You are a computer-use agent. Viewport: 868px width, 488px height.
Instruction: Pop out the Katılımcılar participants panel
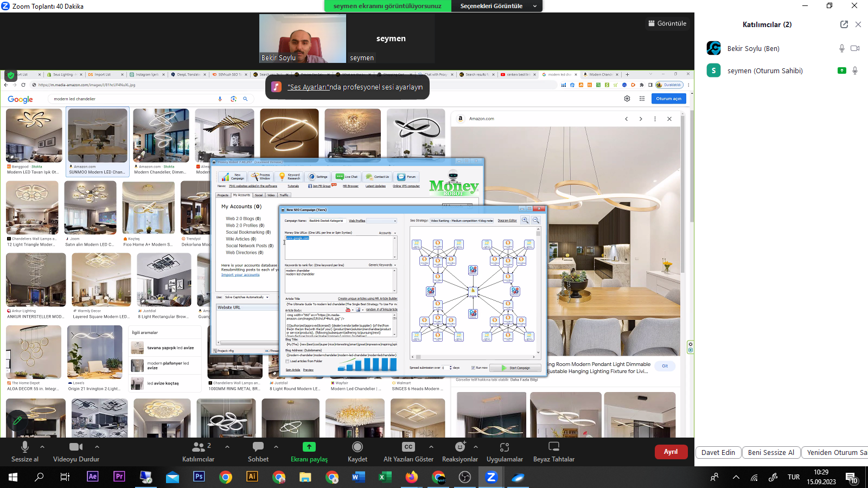pyautogui.click(x=844, y=24)
